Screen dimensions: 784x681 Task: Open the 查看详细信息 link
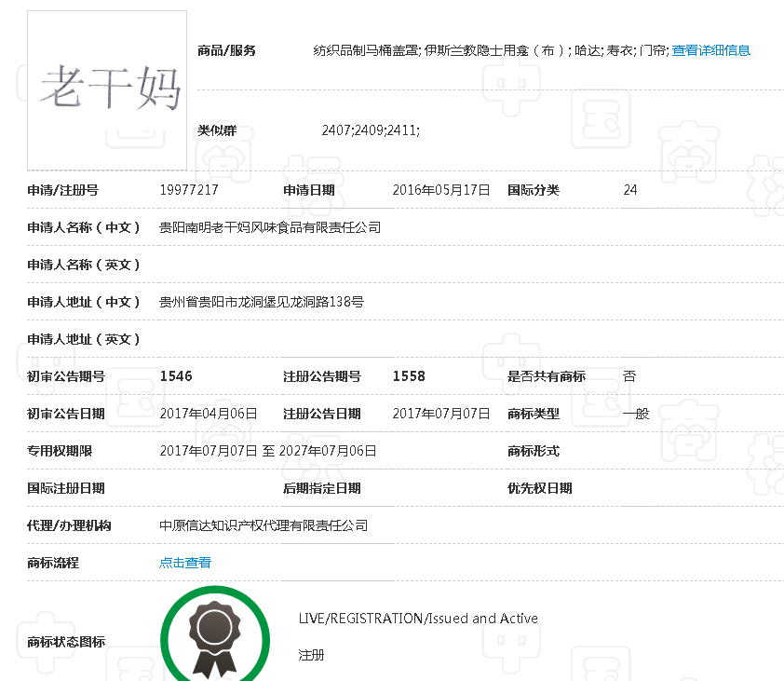(x=710, y=50)
